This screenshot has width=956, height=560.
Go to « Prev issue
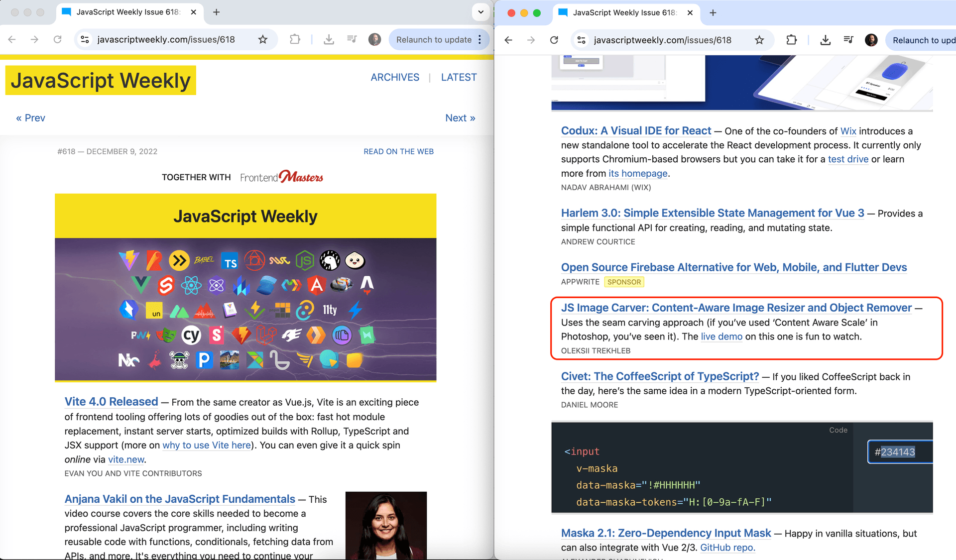(x=30, y=118)
